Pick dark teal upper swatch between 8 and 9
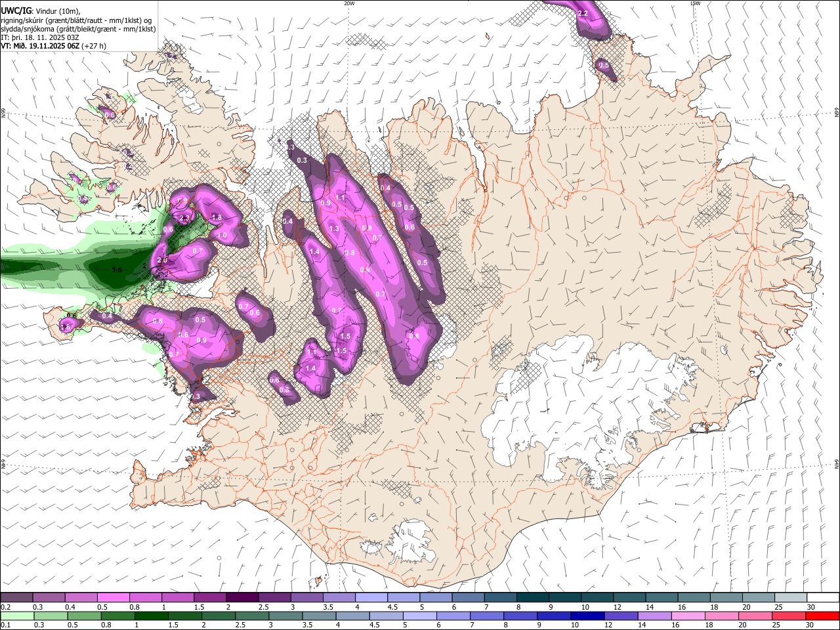The height and width of the screenshot is (630, 840). click(533, 598)
